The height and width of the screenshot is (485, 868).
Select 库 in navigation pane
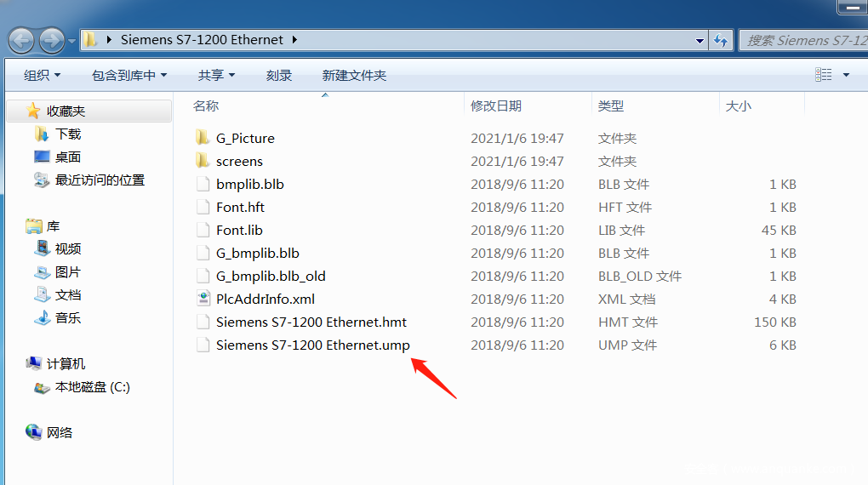53,226
